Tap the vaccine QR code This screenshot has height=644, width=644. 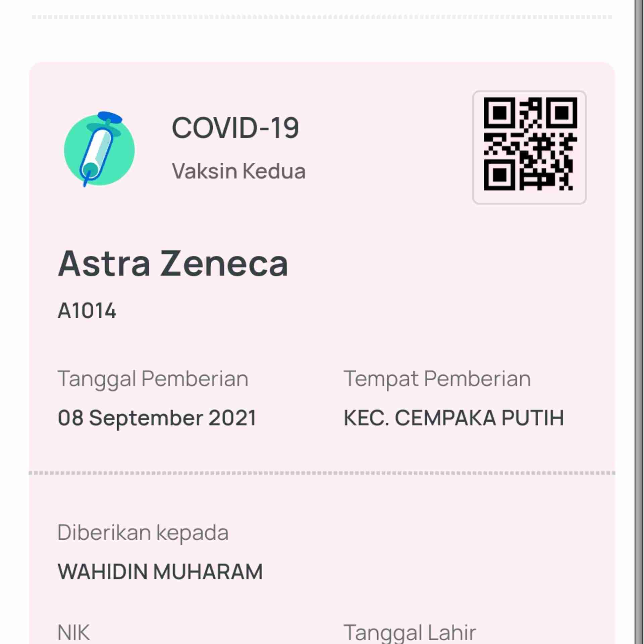click(530, 144)
